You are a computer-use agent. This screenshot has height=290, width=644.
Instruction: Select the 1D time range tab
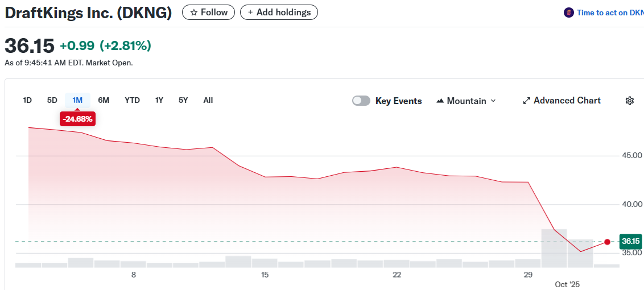[x=27, y=100]
